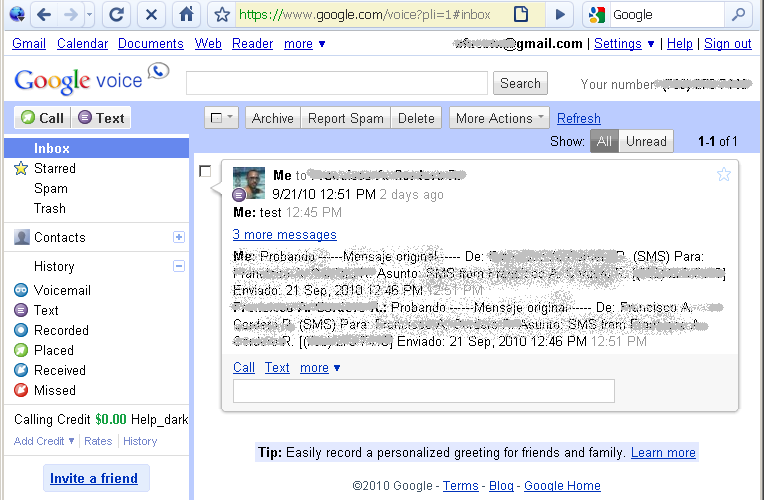Open the browser home page icon
The height and width of the screenshot is (500, 764).
186,15
